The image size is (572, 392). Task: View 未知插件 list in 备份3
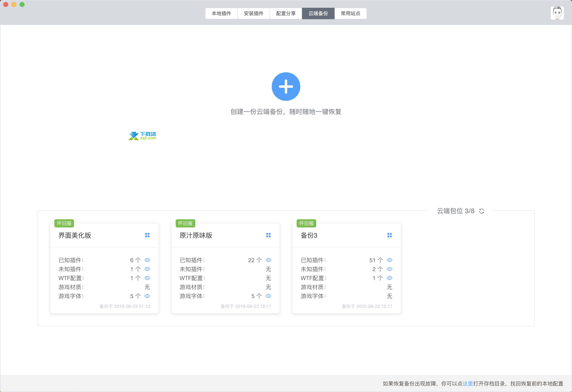coord(389,269)
